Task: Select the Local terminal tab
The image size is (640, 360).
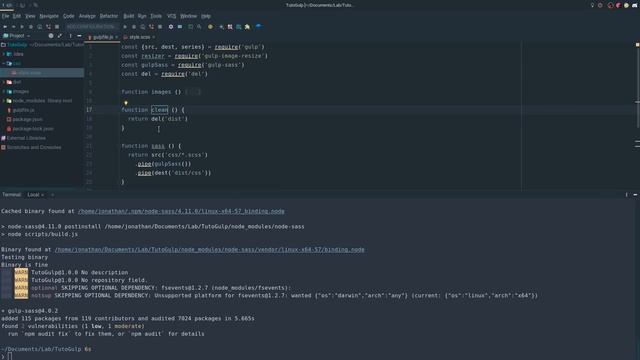Action: pos(35,195)
